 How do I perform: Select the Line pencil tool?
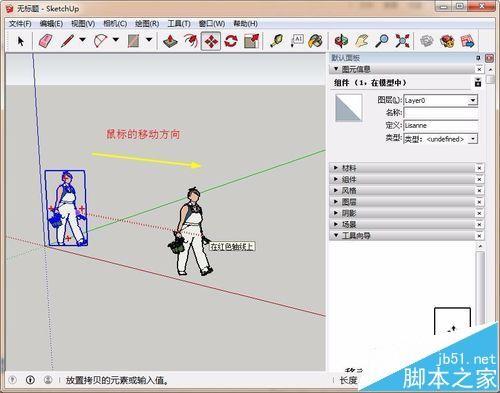tap(67, 41)
